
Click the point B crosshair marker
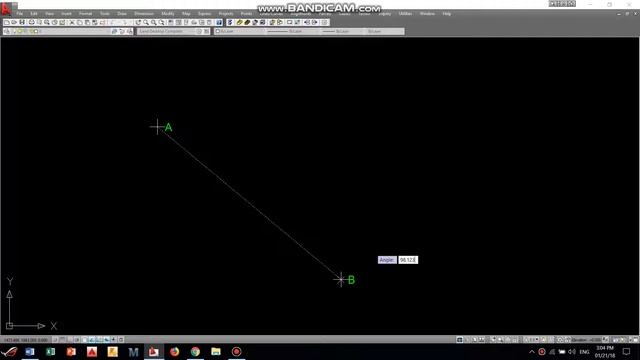coord(341,280)
